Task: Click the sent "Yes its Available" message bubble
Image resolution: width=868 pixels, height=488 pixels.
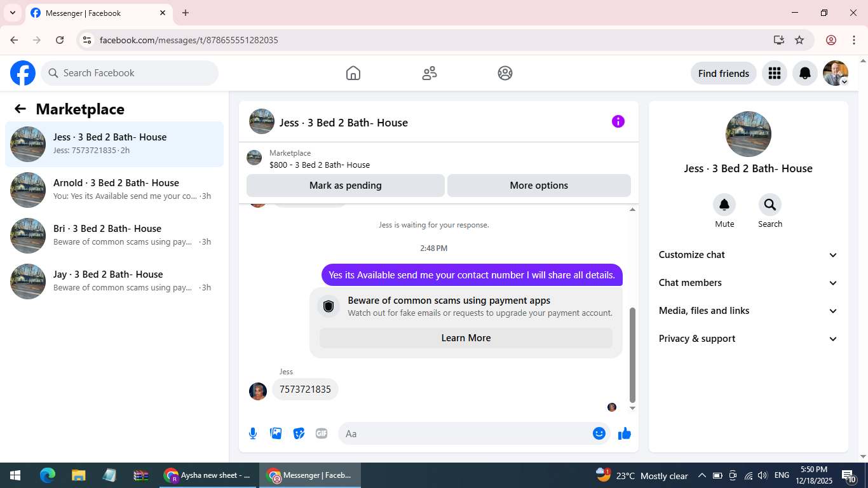Action: (x=472, y=275)
